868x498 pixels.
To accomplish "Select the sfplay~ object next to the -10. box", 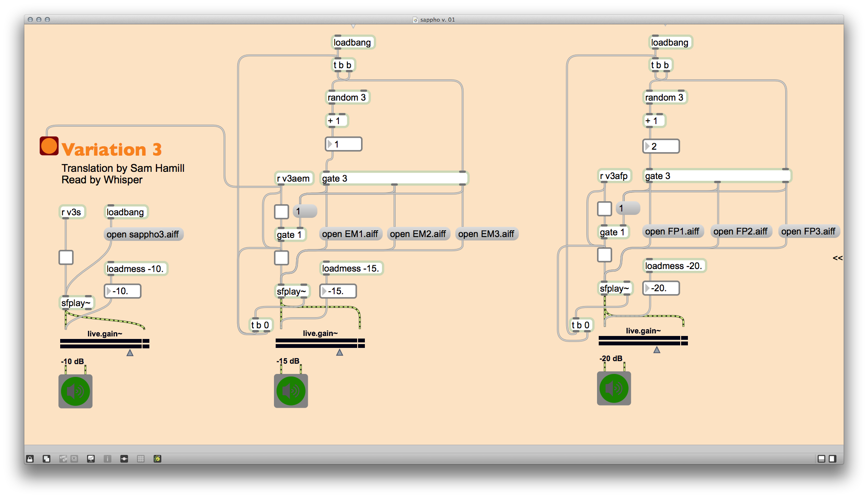I will (76, 303).
